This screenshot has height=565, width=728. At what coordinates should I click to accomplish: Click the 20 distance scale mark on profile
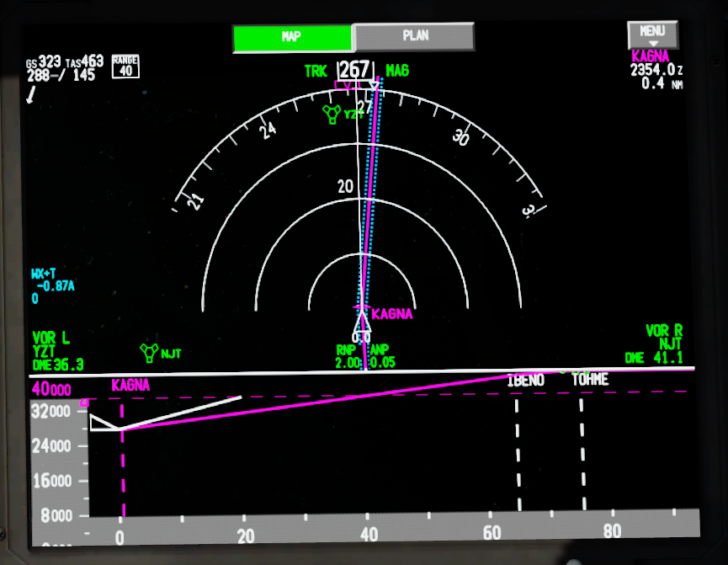tap(246, 536)
